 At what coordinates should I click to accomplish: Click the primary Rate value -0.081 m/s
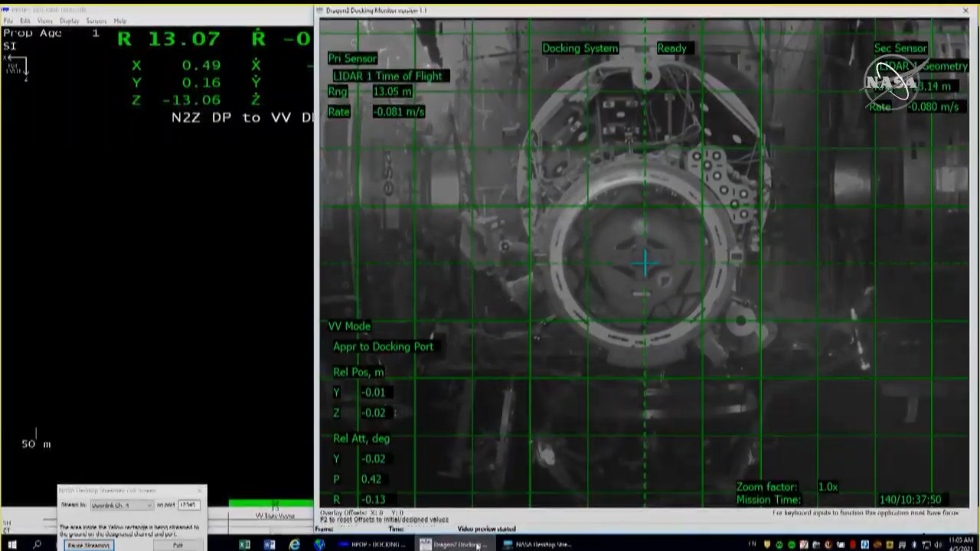[398, 112]
